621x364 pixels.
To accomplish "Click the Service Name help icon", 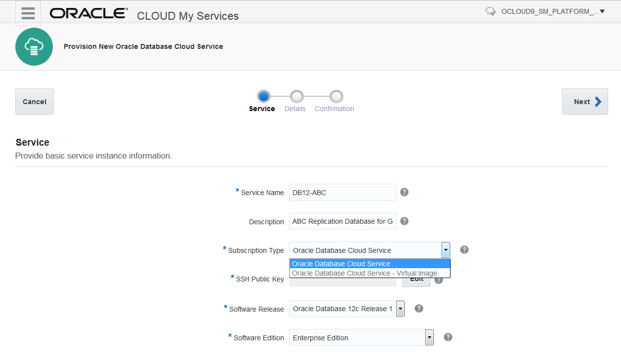I will pyautogui.click(x=404, y=192).
